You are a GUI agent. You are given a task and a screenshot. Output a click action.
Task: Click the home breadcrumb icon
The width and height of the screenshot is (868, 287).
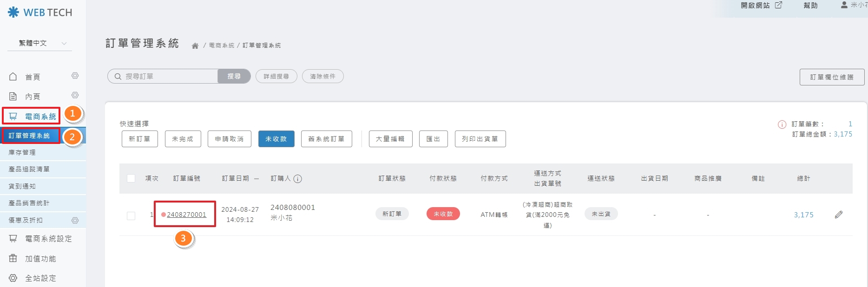click(195, 46)
